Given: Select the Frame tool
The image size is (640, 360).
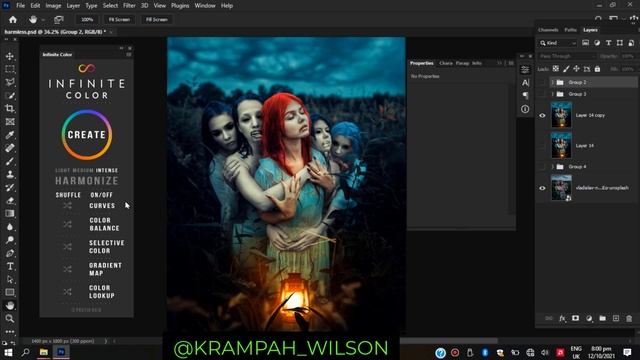Looking at the screenshot, I should tap(10, 122).
